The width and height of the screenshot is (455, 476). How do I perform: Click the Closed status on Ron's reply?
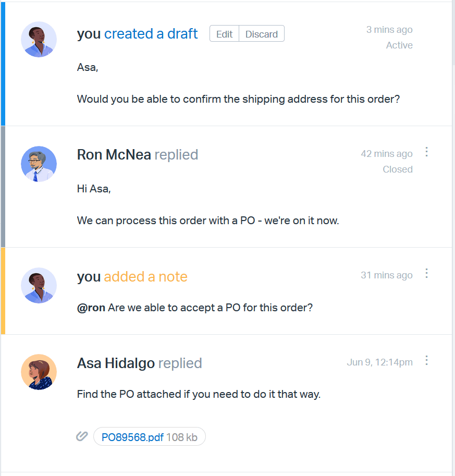coord(397,169)
